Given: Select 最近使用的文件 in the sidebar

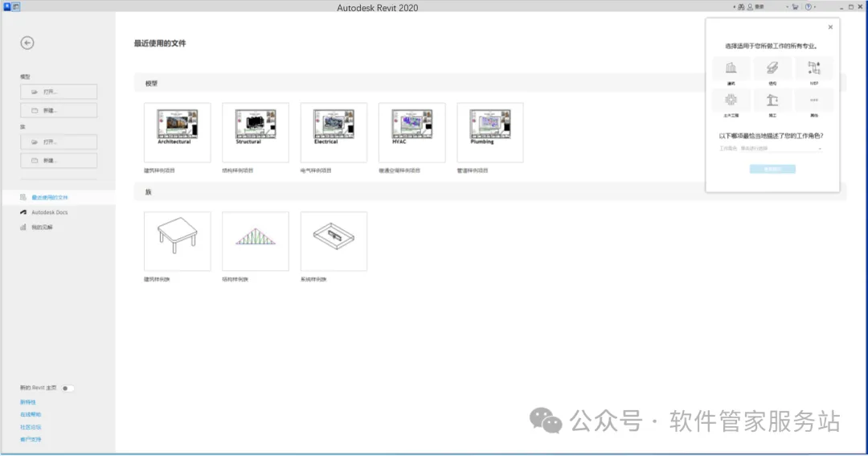Looking at the screenshot, I should (58, 197).
